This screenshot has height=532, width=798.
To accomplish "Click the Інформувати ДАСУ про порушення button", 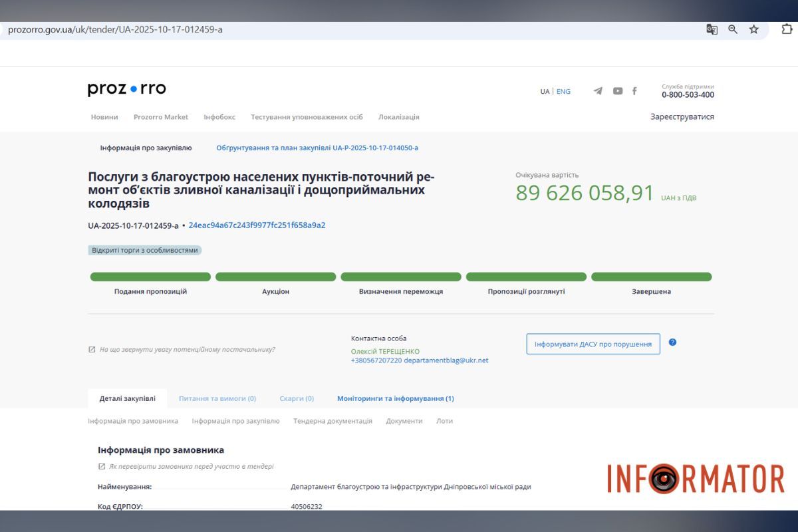I will point(593,344).
